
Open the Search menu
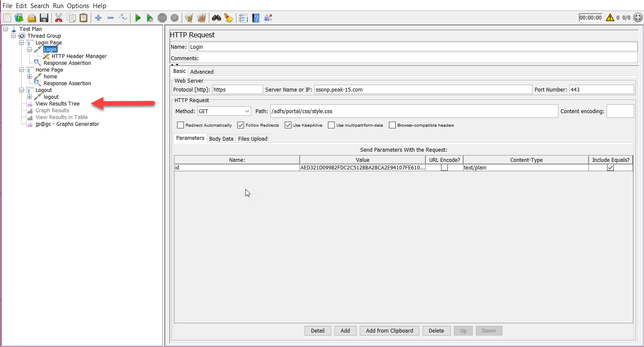pos(40,6)
